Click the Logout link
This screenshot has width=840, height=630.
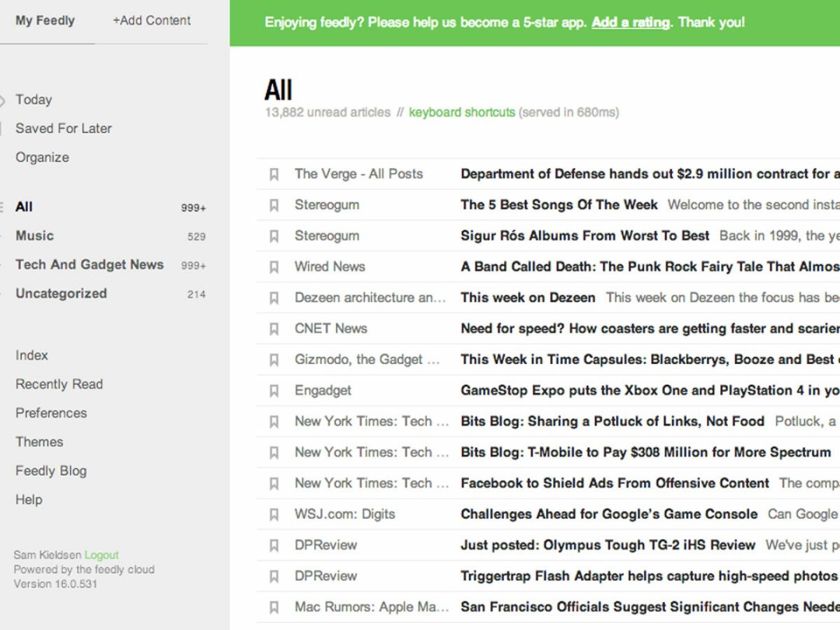[x=101, y=555]
